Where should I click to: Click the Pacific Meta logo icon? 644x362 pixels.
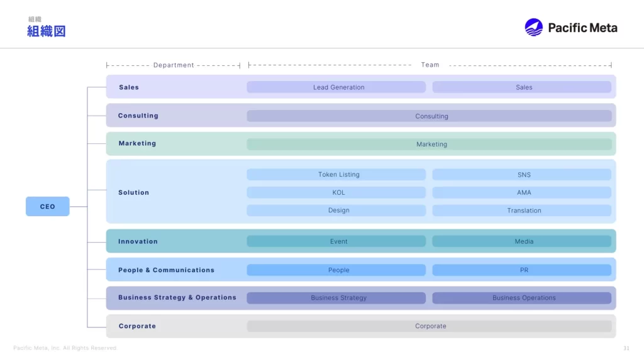[x=533, y=28]
